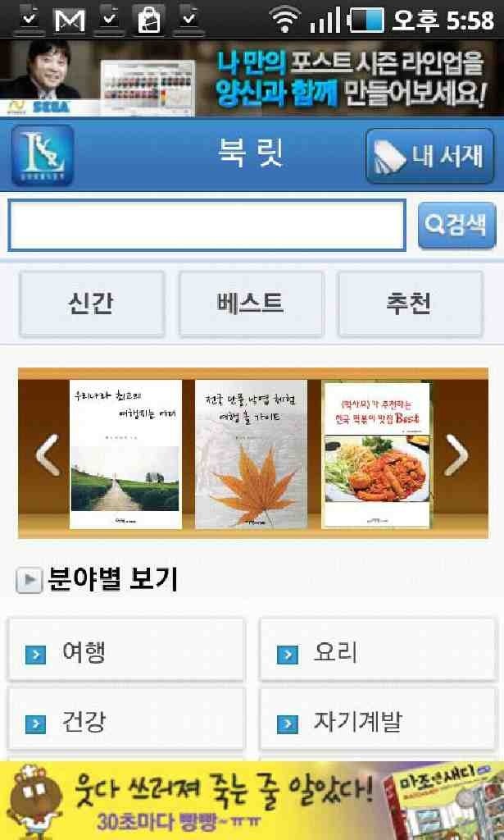Open the green path travel book cover
The width and height of the screenshot is (504, 840).
[125, 454]
